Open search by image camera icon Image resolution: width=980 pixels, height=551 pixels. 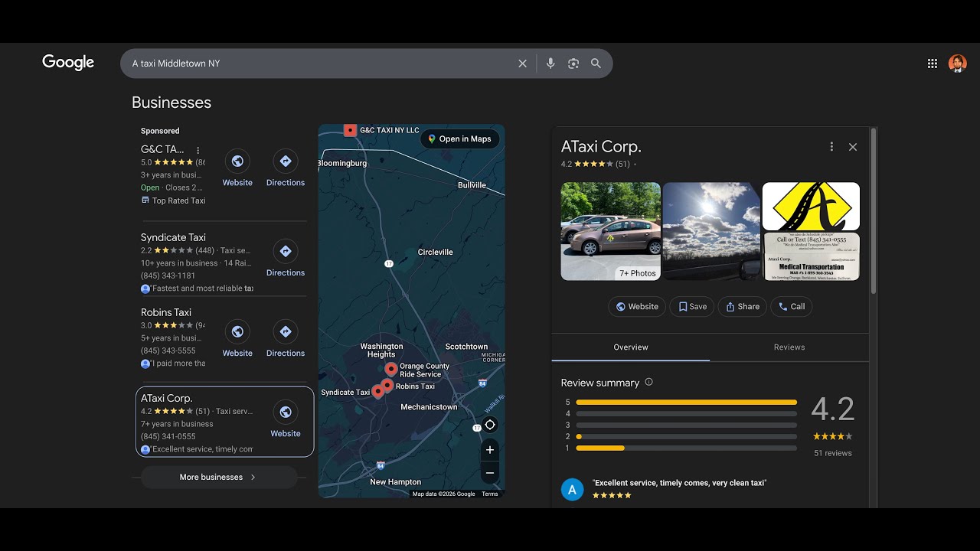coord(573,64)
